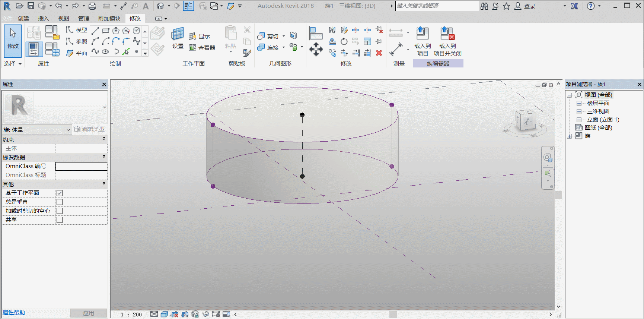Click the Measure tool icon
Image resolution: width=644 pixels, height=319 pixels.
pyautogui.click(x=396, y=49)
